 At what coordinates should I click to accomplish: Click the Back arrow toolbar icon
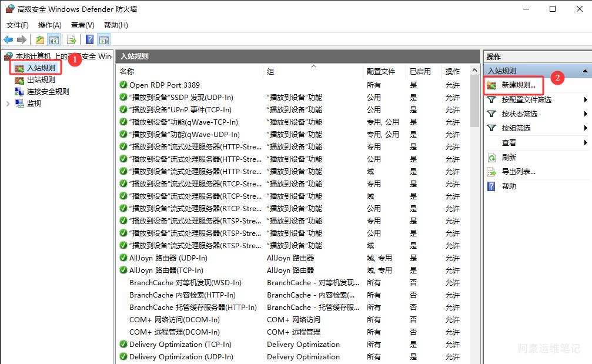8,39
